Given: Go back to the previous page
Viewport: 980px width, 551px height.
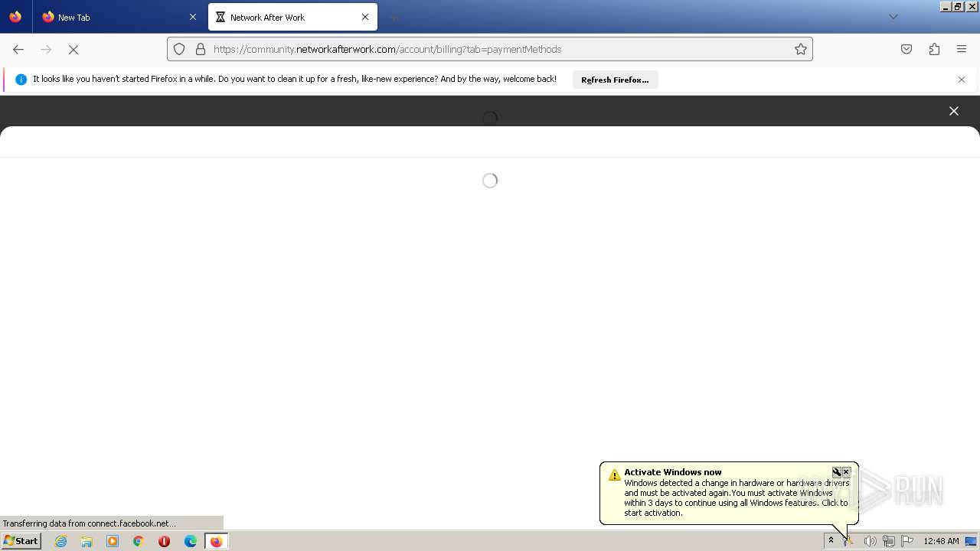Looking at the screenshot, I should (18, 49).
